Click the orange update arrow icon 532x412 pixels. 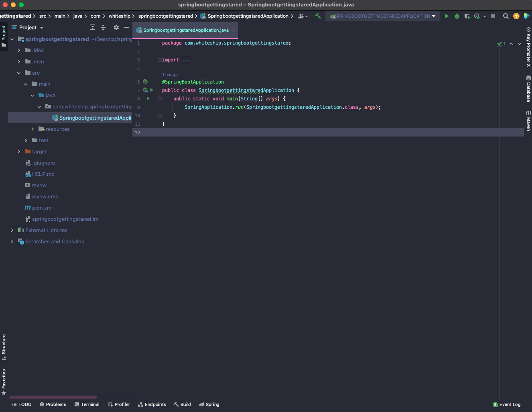(516, 16)
